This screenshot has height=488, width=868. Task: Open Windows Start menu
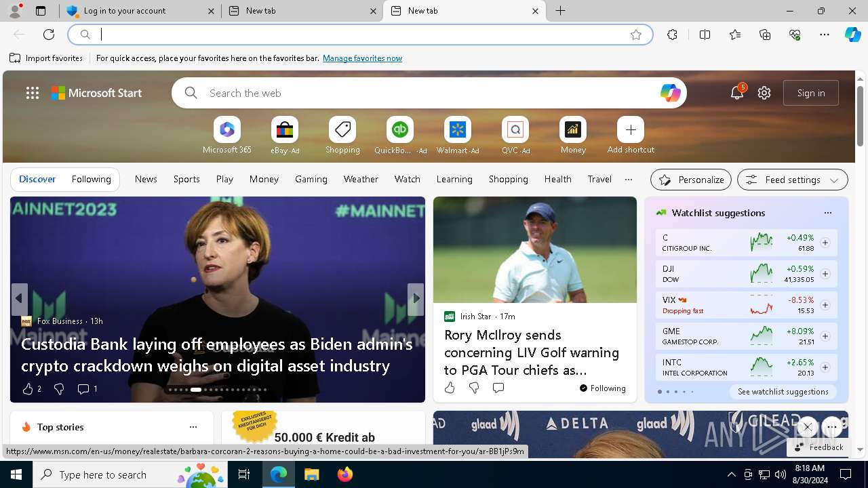tap(16, 474)
